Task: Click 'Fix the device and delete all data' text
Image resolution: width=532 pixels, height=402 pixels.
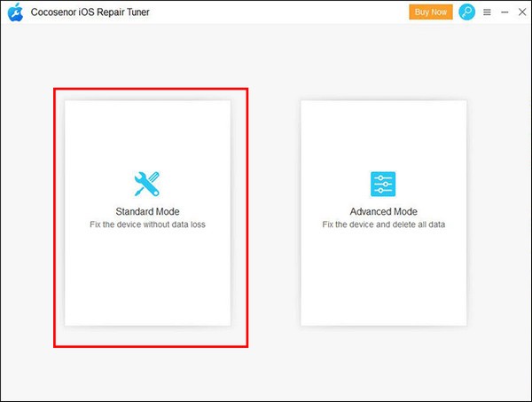Action: coord(383,225)
